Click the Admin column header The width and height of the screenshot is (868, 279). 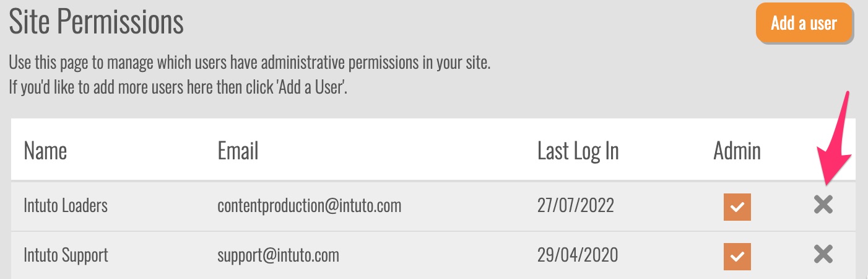click(737, 151)
